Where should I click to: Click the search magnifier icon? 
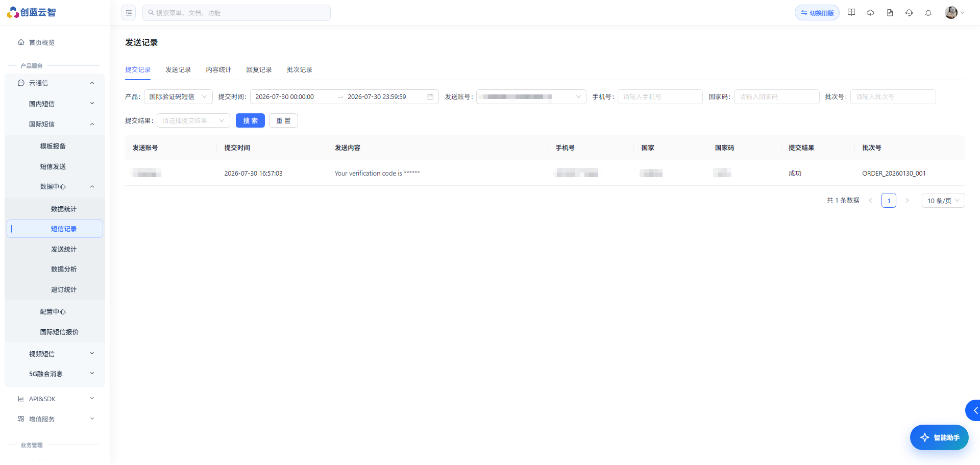pyautogui.click(x=151, y=13)
